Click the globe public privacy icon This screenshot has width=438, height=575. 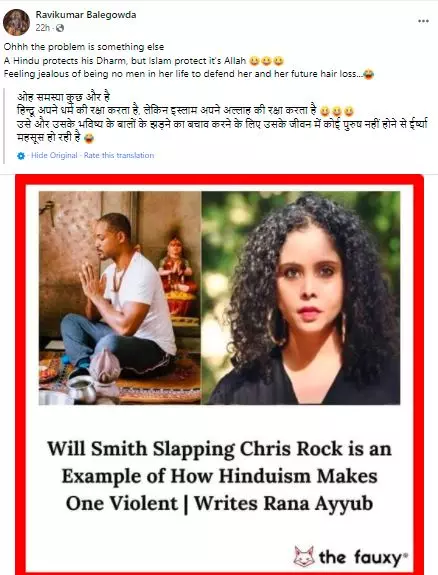tap(60, 28)
